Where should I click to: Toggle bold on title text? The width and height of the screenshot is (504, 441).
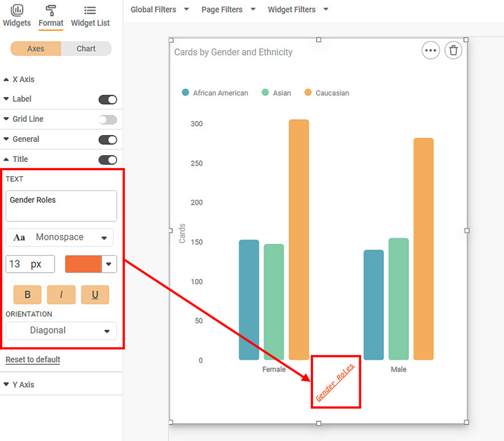(x=28, y=295)
